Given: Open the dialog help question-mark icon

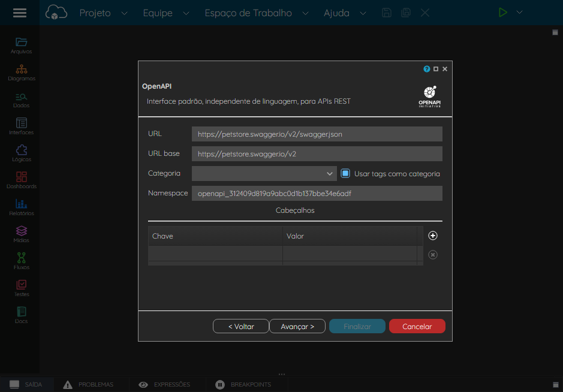Looking at the screenshot, I should click(426, 69).
